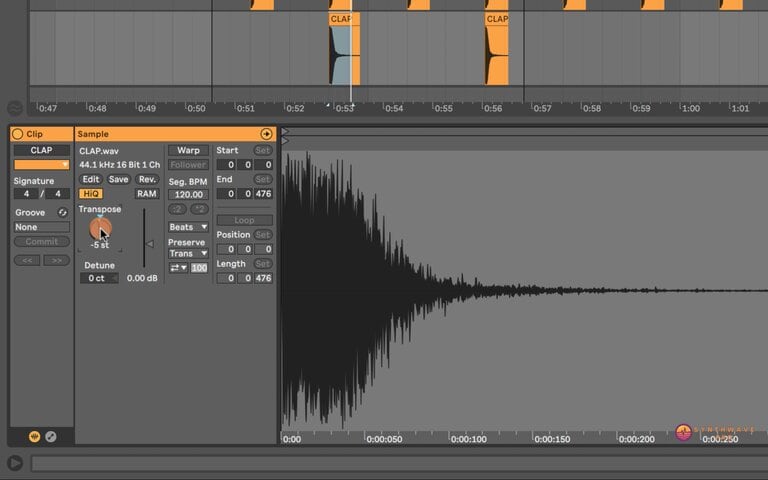This screenshot has width=768, height=480.
Task: Click the second marker triangle below the start marker
Action: pyautogui.click(x=285, y=141)
